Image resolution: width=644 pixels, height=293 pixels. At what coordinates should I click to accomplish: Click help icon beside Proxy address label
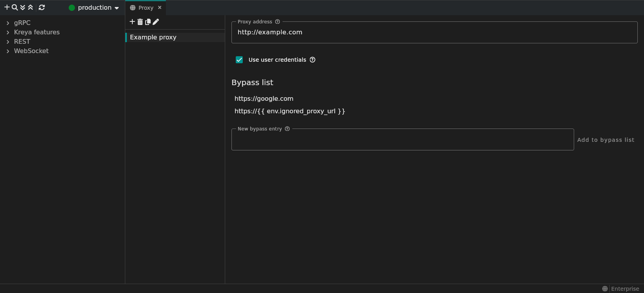(277, 22)
